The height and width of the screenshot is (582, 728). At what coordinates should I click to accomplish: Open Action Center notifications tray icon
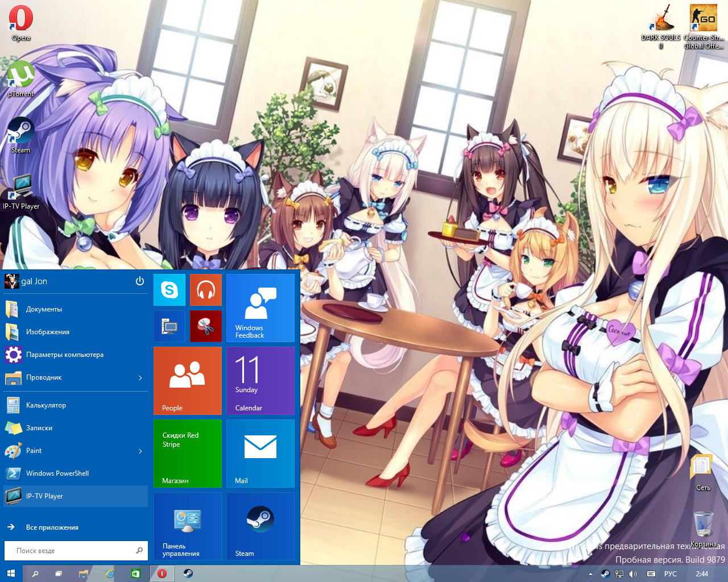[651, 574]
